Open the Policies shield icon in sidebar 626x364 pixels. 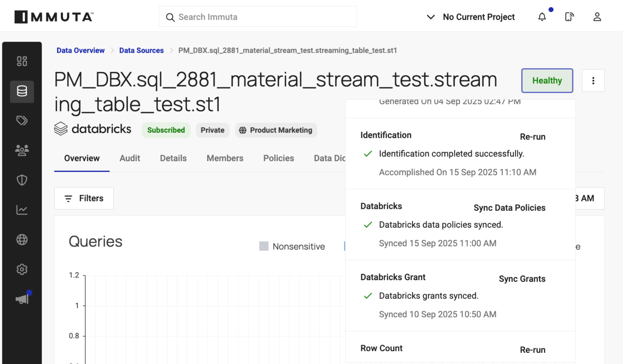point(22,180)
